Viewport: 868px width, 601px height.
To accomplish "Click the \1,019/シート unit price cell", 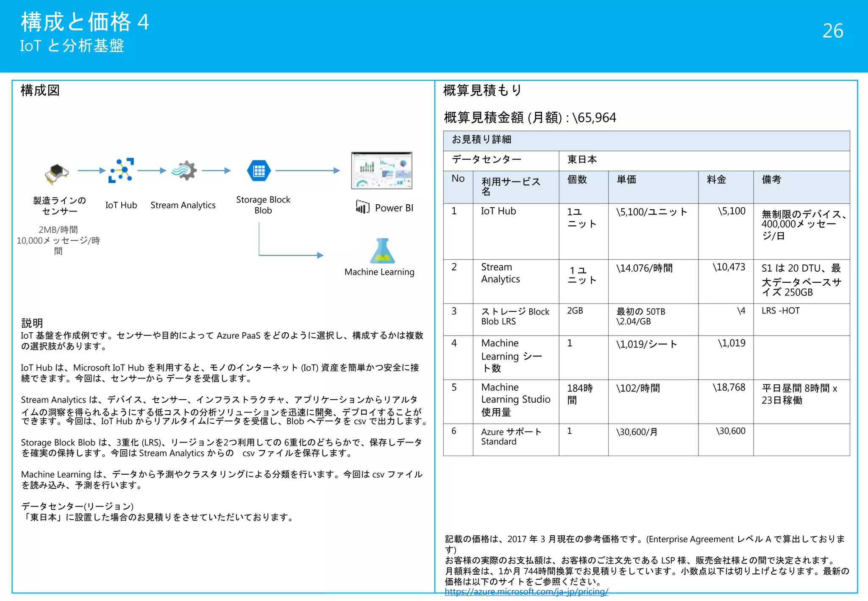I will tap(653, 358).
